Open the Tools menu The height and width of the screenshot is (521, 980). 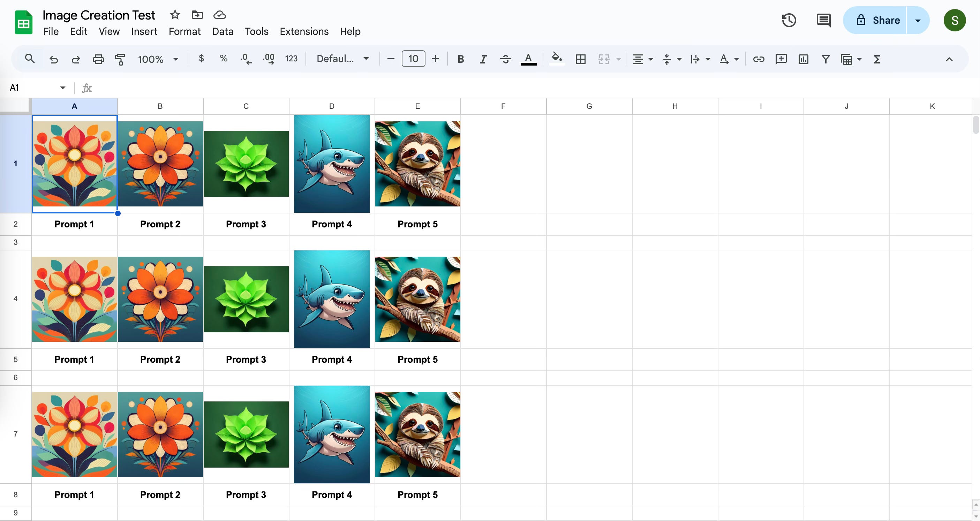256,31
